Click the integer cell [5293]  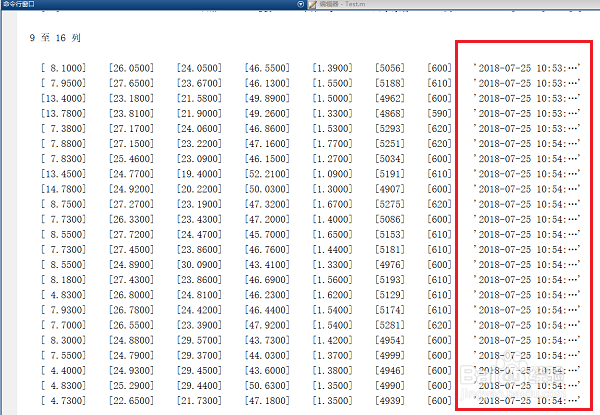(390, 129)
